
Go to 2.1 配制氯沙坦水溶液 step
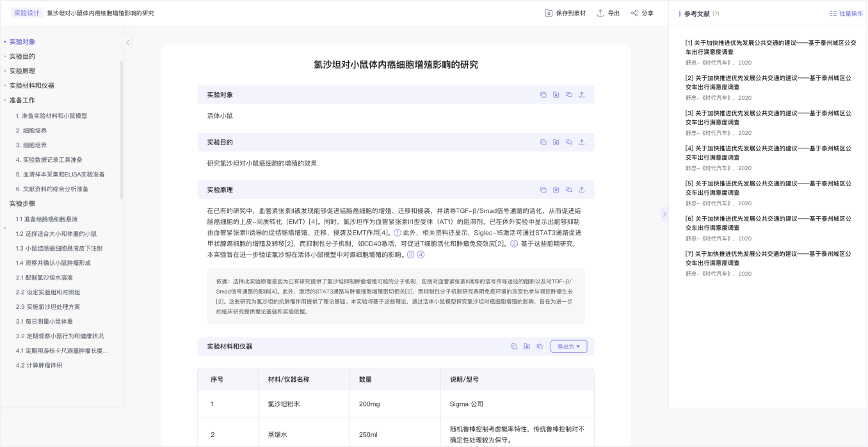[x=45, y=278]
